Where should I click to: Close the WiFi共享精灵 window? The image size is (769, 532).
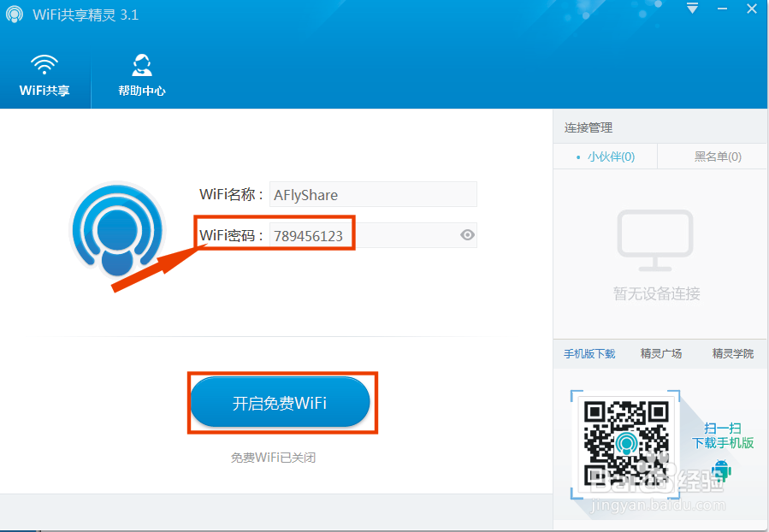point(752,9)
